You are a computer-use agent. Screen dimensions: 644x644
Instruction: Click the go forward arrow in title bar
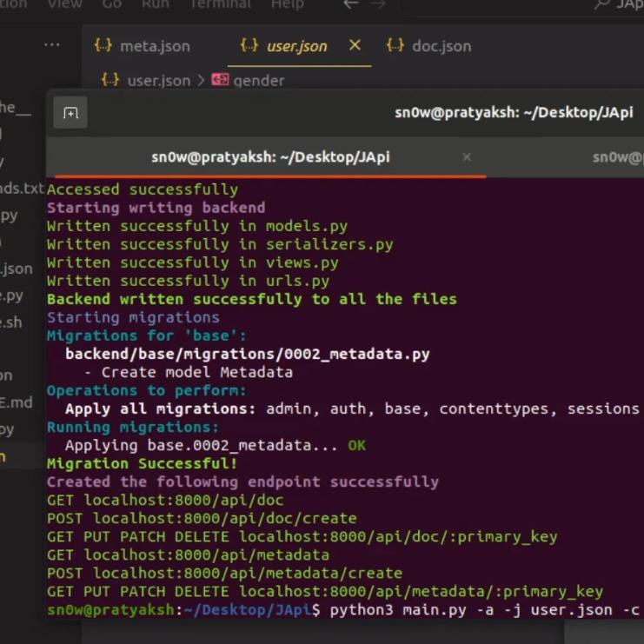[x=378, y=5]
